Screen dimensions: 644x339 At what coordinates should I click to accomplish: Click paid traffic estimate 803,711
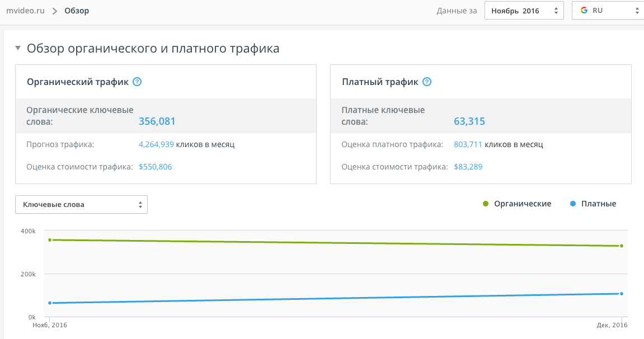pyautogui.click(x=468, y=144)
